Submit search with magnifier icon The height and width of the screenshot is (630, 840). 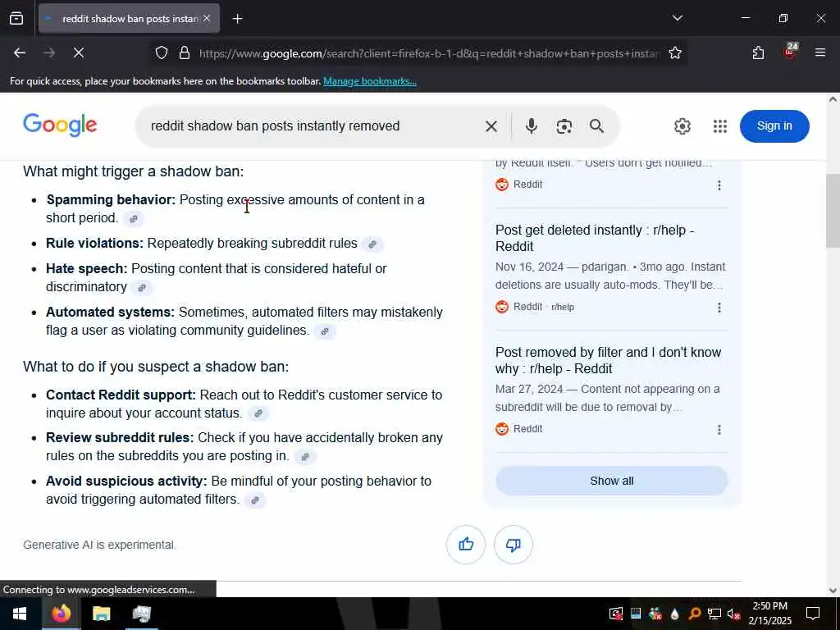[x=596, y=126]
